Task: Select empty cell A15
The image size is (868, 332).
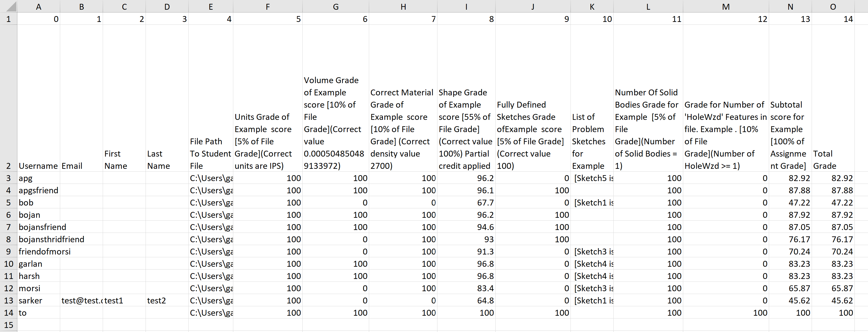Action: 38,325
